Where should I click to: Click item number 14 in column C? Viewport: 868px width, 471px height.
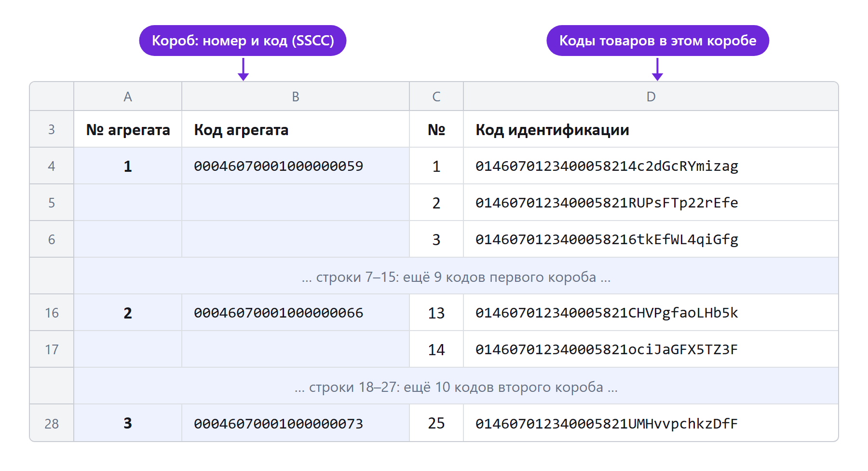tap(436, 349)
